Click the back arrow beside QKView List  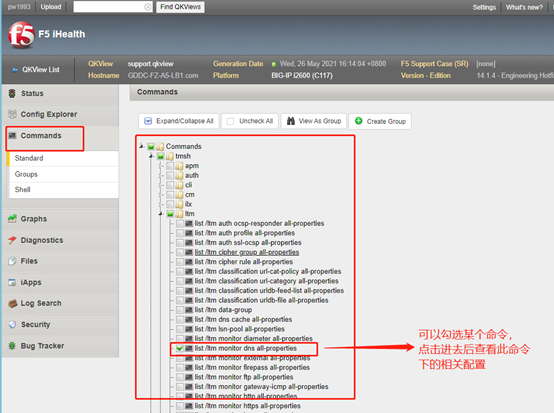15,70
